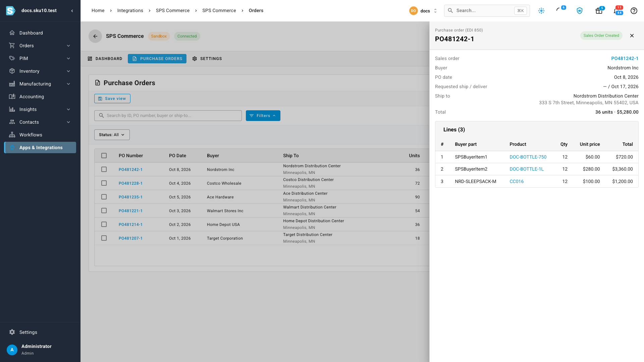Image resolution: width=644 pixels, height=362 pixels.
Task: Check the box for PO481207-1 row
Action: coord(104,238)
